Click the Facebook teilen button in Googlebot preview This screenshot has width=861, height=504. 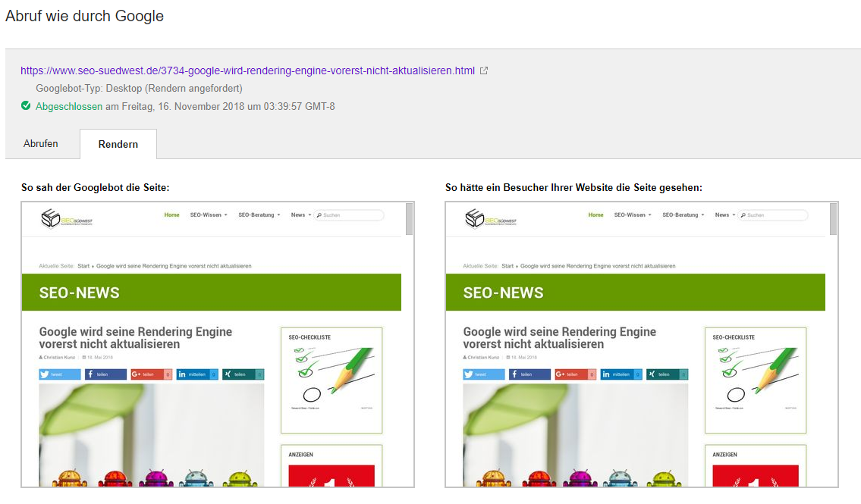point(105,374)
